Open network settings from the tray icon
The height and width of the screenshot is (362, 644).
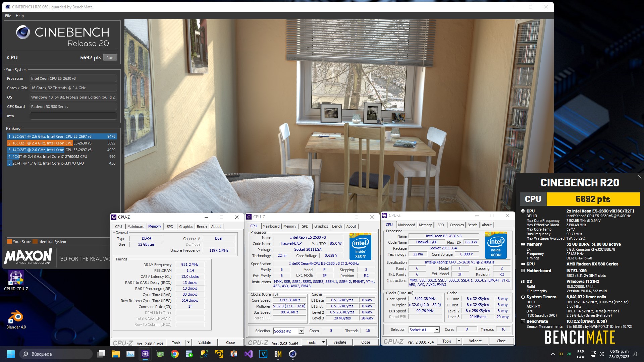[x=593, y=354]
